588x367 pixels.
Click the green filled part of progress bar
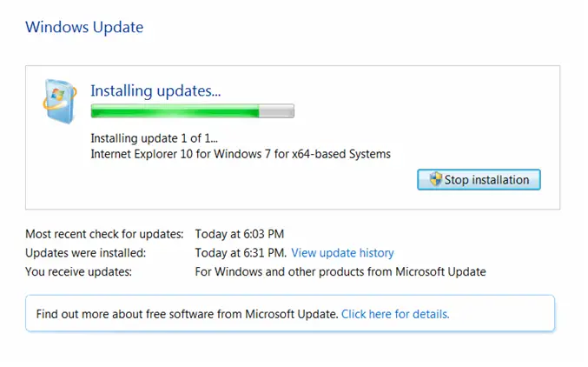(x=175, y=111)
